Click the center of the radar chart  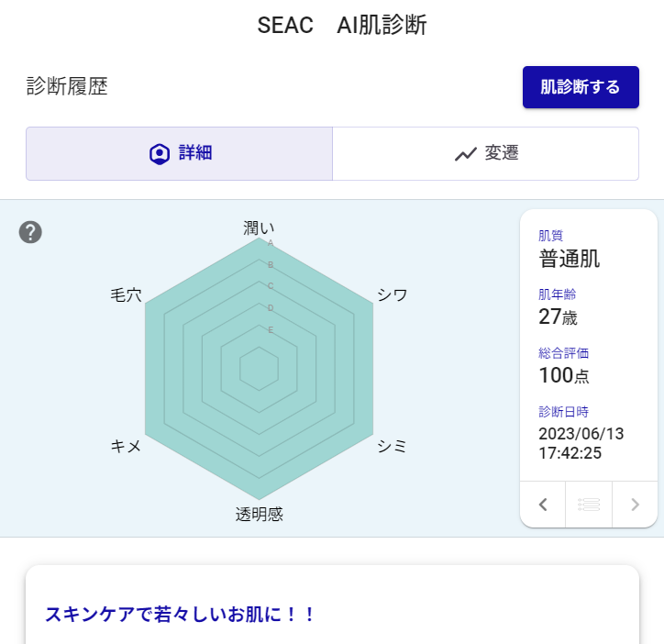tap(260, 368)
